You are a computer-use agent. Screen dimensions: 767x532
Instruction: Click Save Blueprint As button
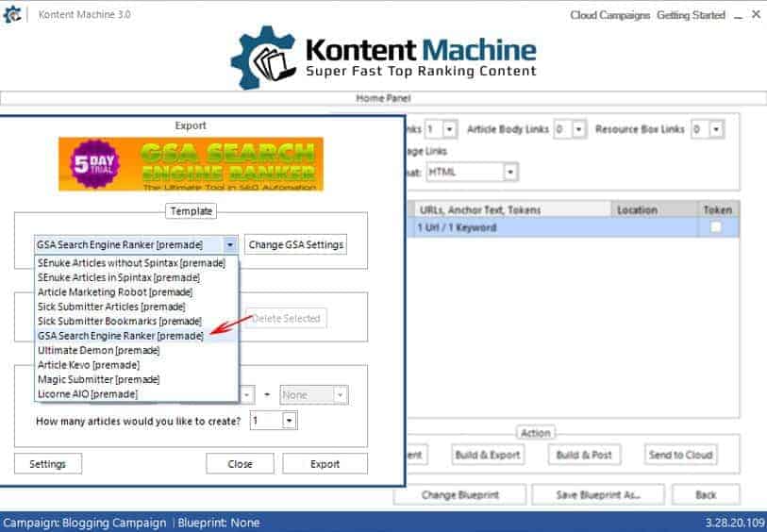point(598,495)
